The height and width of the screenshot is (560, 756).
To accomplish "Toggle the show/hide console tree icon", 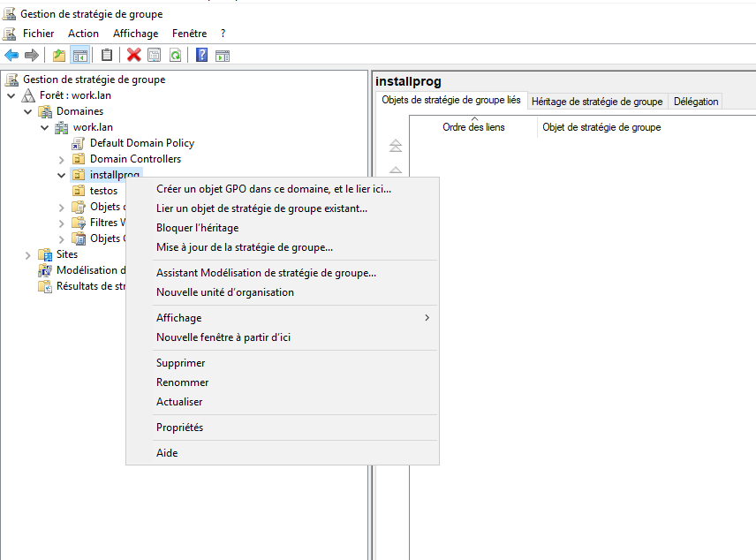I will coord(80,56).
